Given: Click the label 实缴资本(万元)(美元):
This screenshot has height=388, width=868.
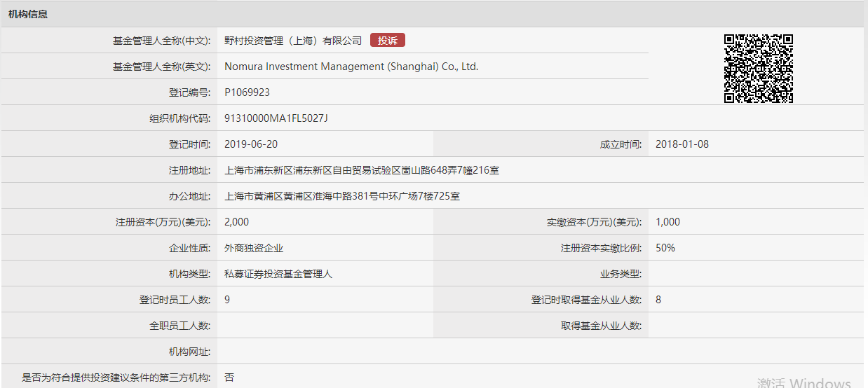Looking at the screenshot, I should point(595,222).
